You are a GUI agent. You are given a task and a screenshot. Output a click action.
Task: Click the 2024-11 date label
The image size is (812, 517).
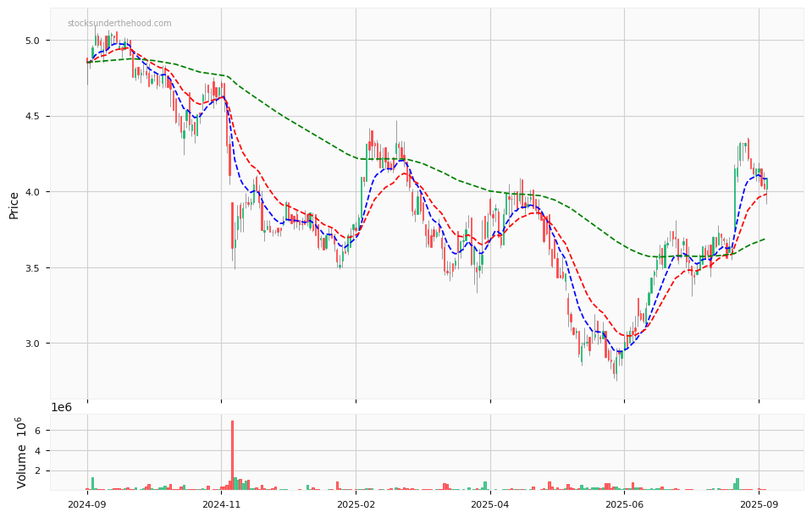click(x=221, y=504)
